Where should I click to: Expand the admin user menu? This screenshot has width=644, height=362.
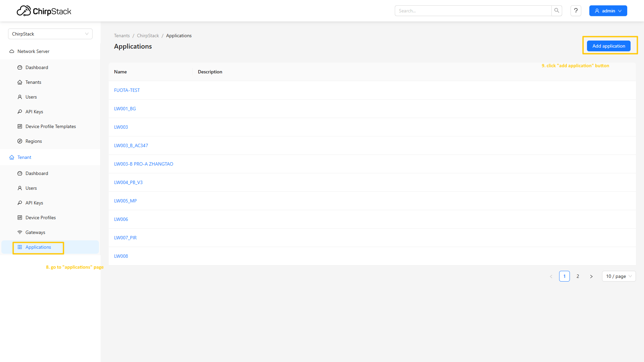click(x=608, y=11)
